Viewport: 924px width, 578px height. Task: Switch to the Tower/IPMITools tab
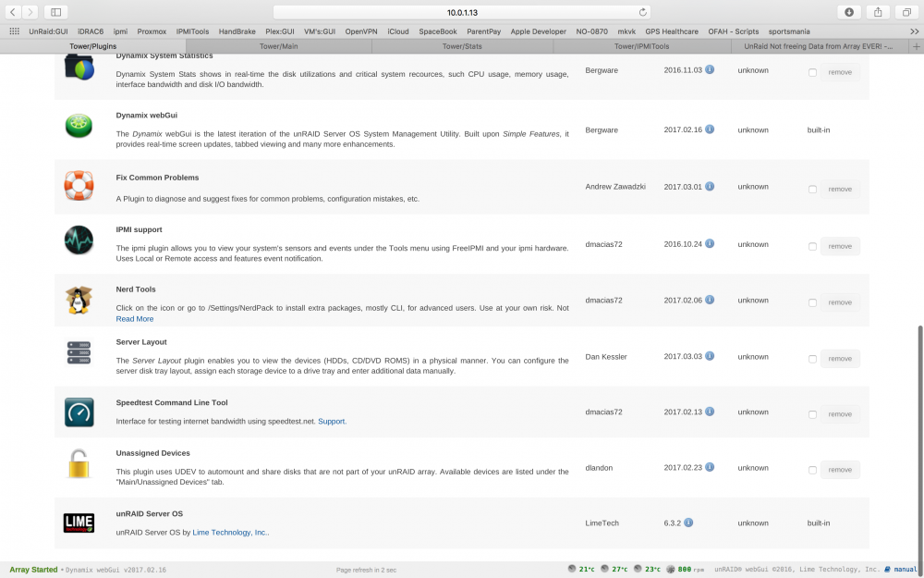(x=642, y=46)
